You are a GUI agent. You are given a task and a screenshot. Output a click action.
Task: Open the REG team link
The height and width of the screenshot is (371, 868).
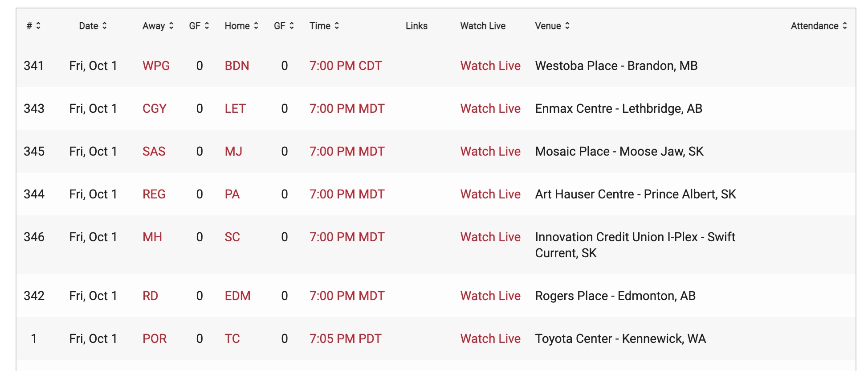pos(154,194)
